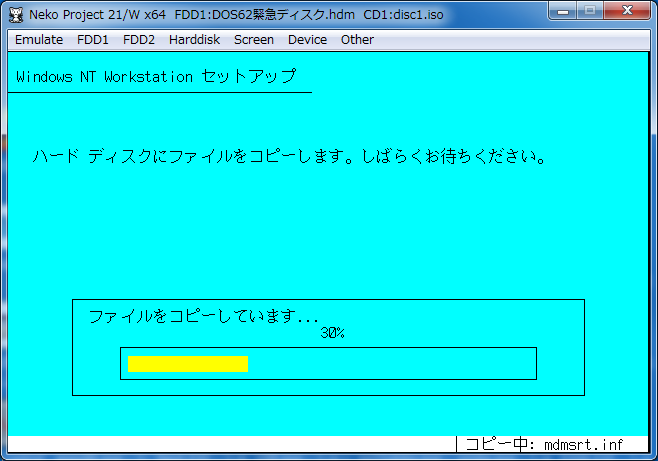This screenshot has height=461, width=658.
Task: Click the 30% progress percentage label
Action: [x=332, y=333]
